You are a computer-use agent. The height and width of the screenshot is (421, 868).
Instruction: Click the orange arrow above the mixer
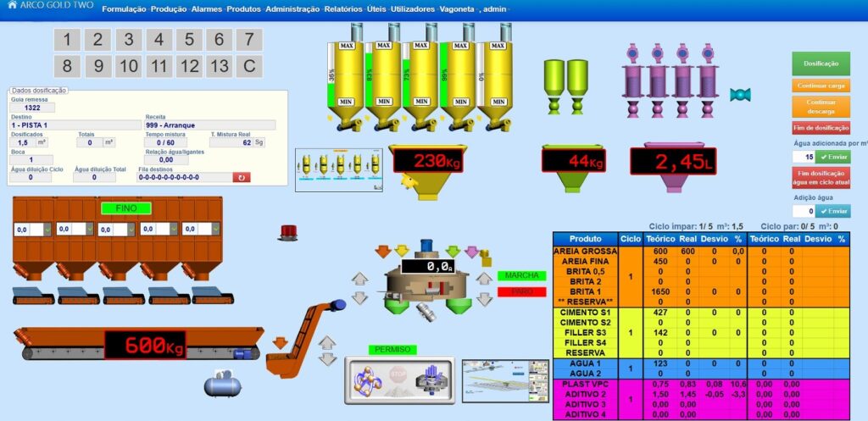(382, 251)
